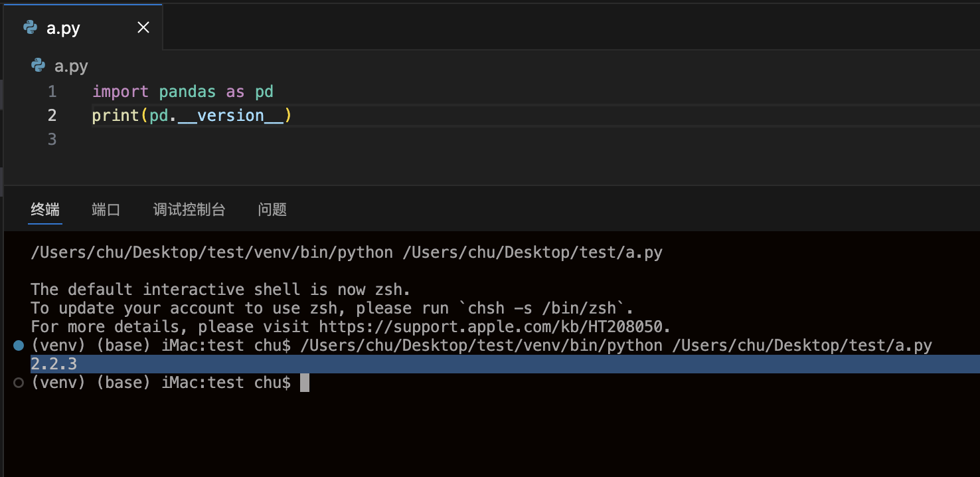The width and height of the screenshot is (980, 477).
Task: Click the pandas module name in the code
Action: (x=187, y=92)
